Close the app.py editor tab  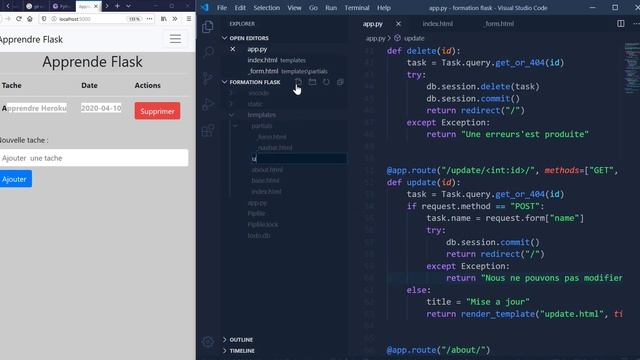click(398, 24)
